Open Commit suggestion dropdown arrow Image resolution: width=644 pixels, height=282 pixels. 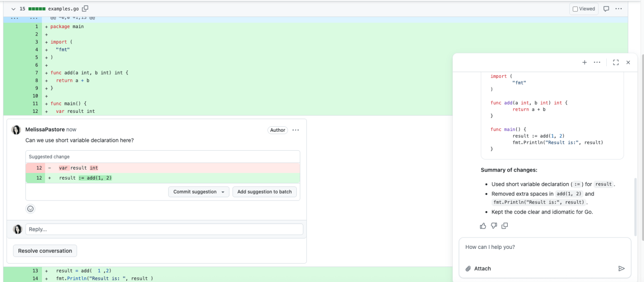coord(224,192)
